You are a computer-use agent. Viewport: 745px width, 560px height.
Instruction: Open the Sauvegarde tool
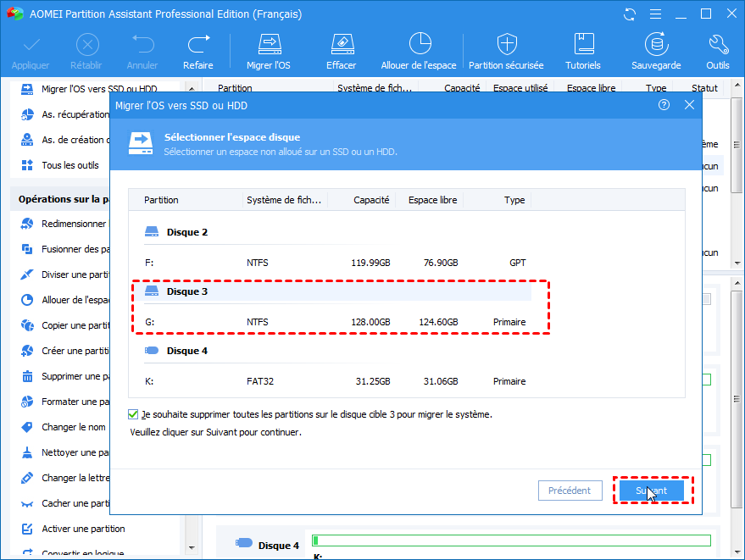tap(656, 52)
